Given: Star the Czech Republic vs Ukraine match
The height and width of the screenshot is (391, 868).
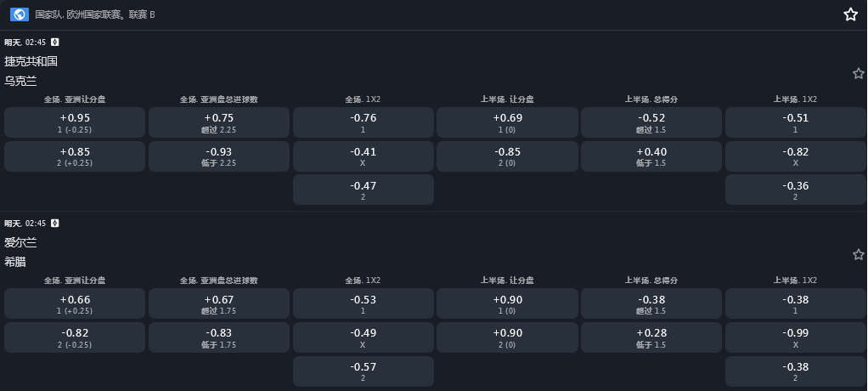Looking at the screenshot, I should [858, 74].
